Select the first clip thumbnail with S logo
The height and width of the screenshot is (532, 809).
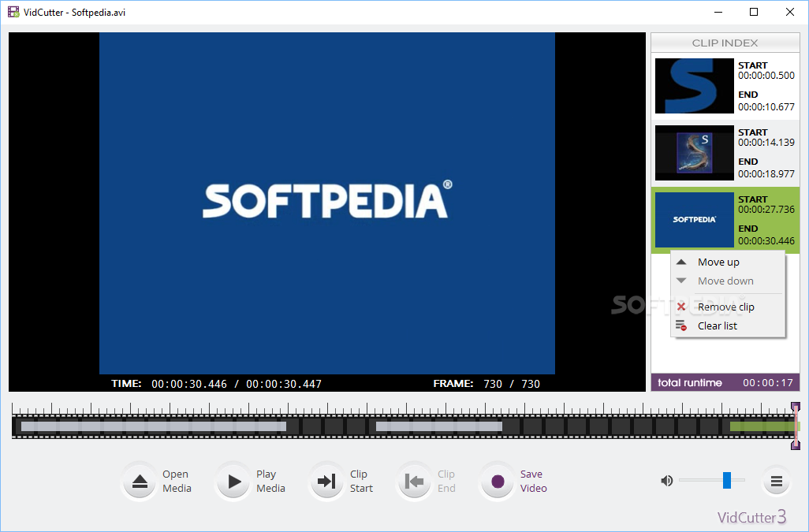pos(695,86)
